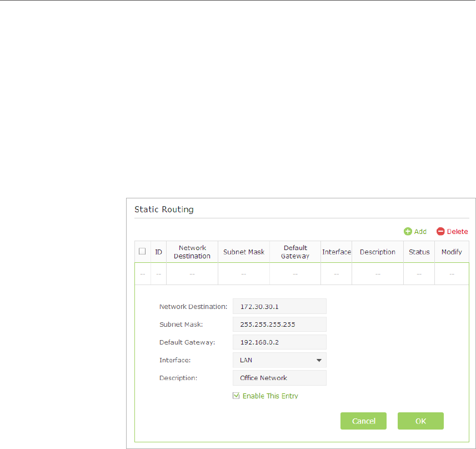This screenshot has width=476, height=449.
Task: Click the Interface column header
Action: (337, 252)
